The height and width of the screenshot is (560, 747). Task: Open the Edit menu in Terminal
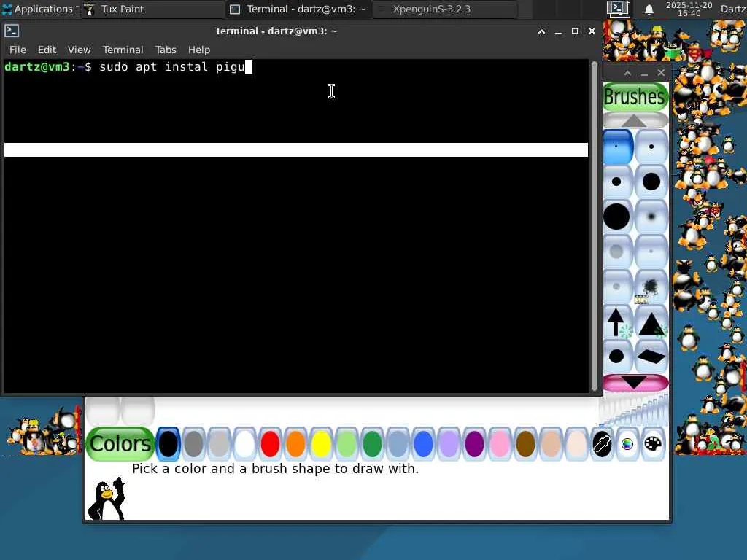[47, 50]
